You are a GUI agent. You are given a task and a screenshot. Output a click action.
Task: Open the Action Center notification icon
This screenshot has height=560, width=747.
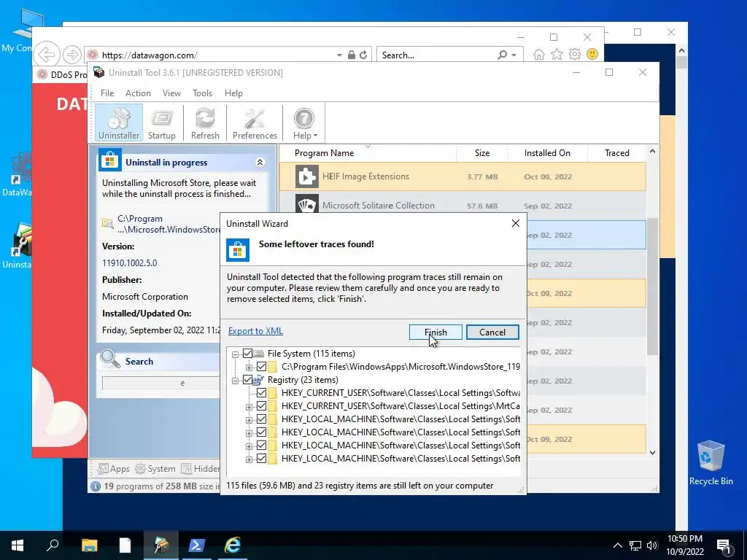point(724,545)
